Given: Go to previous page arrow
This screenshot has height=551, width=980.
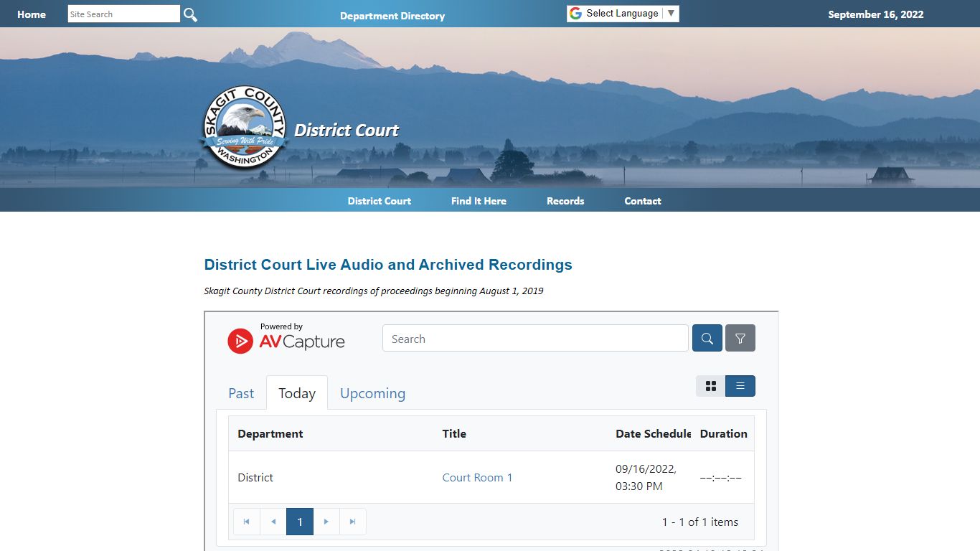Looking at the screenshot, I should coord(273,522).
